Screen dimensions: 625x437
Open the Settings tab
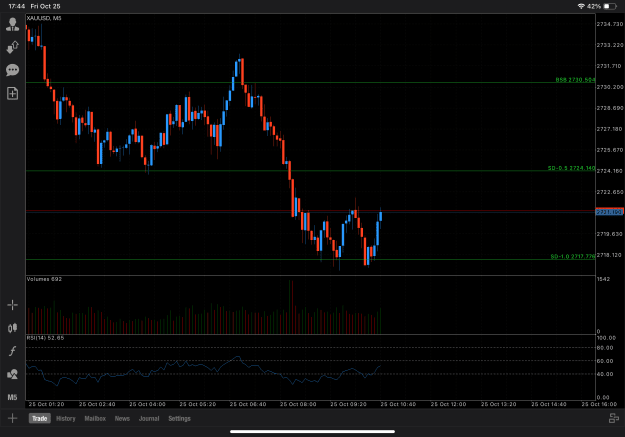coord(179,418)
